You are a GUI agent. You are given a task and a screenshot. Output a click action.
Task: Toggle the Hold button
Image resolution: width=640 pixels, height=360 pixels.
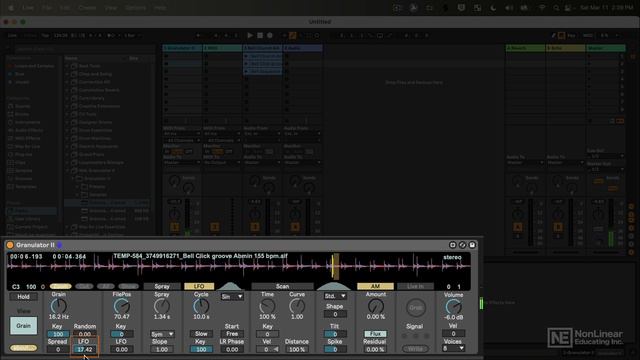coord(23,297)
